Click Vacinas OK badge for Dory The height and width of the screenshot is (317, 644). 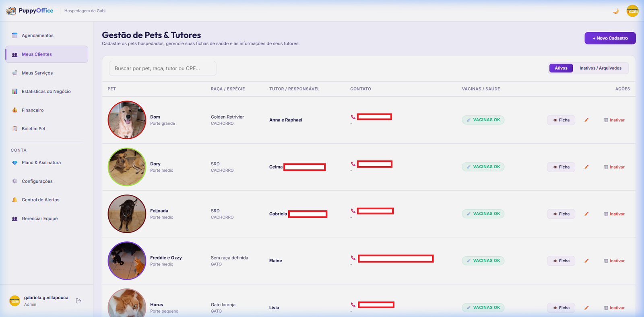click(x=483, y=167)
